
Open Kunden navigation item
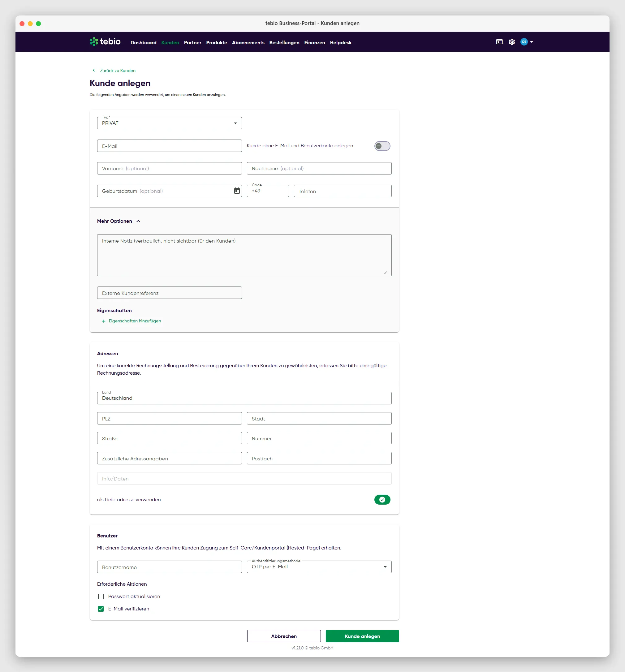(x=170, y=43)
